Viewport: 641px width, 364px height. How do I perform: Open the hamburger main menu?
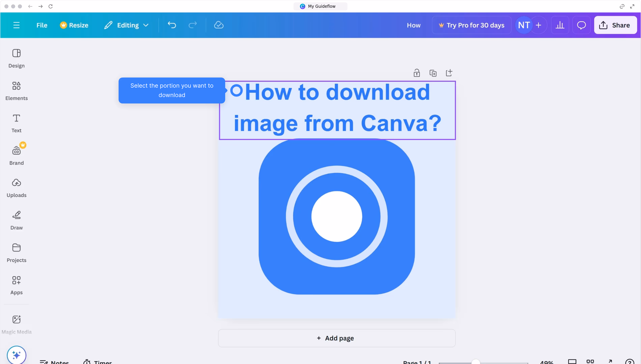tap(17, 25)
